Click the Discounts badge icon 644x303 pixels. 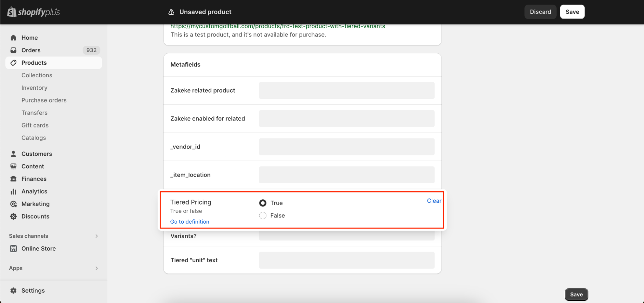pos(14,216)
